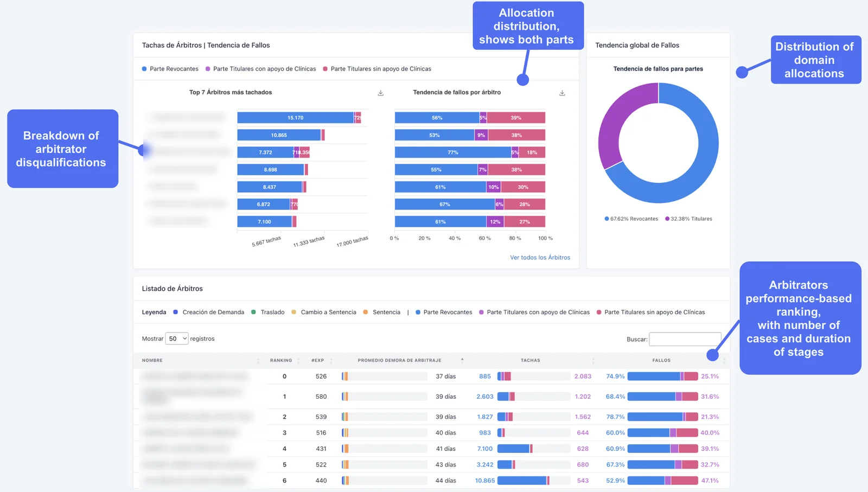The height and width of the screenshot is (492, 868).
Task: Click the Tendencia global de Fallos panel title
Action: [637, 46]
